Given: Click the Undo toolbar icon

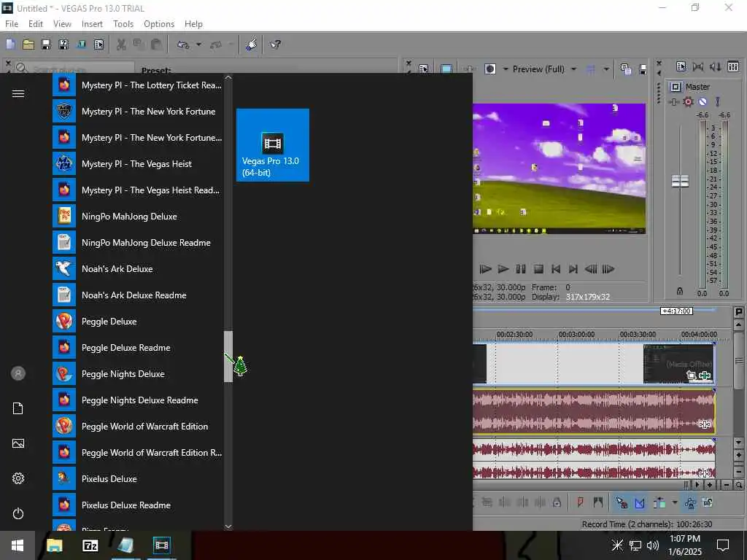Looking at the screenshot, I should pos(183,44).
